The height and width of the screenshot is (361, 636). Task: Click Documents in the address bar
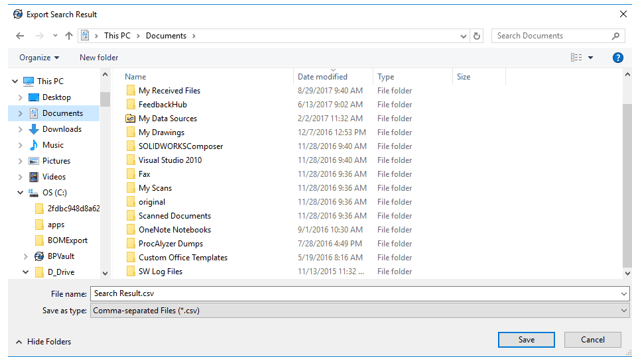(166, 36)
